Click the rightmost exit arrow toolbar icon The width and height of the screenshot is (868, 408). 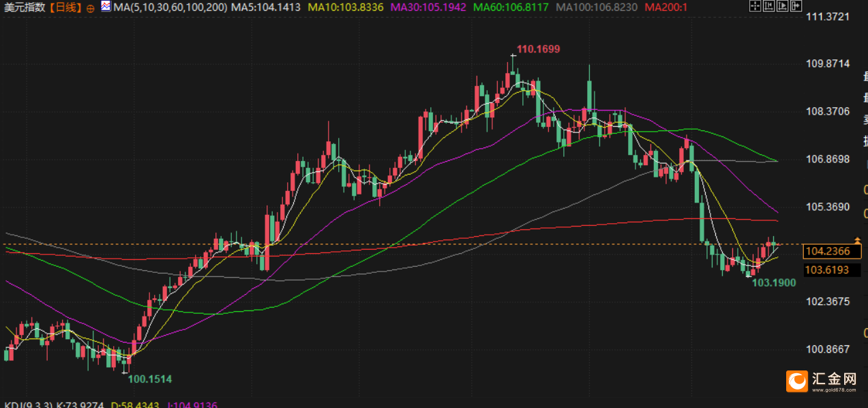[796, 6]
